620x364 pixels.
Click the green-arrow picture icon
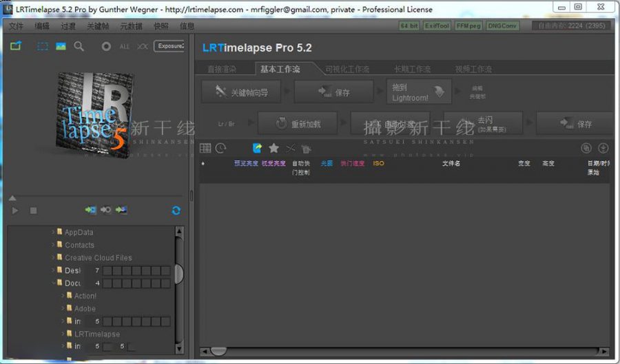click(x=121, y=210)
